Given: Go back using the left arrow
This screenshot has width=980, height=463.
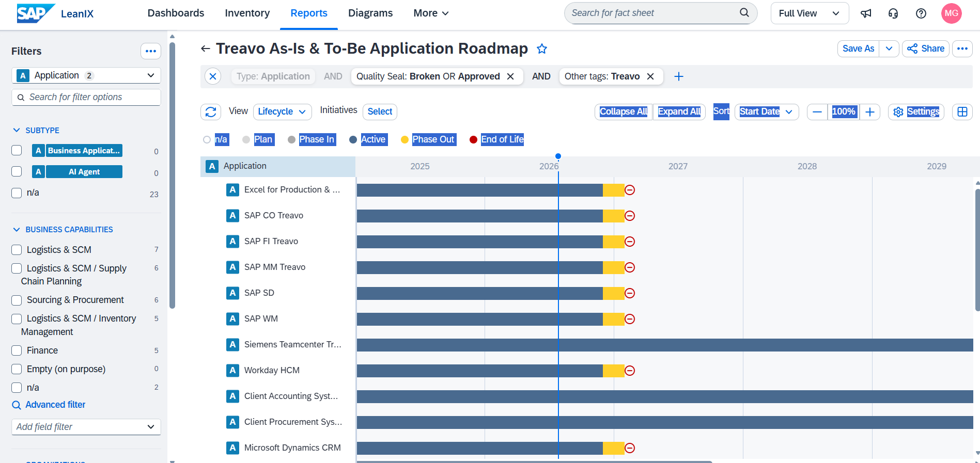Looking at the screenshot, I should click(x=206, y=49).
